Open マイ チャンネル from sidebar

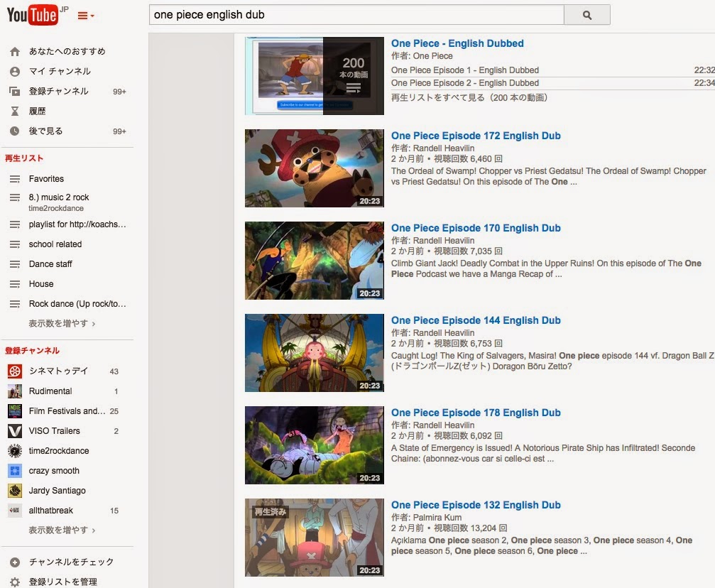coord(60,71)
